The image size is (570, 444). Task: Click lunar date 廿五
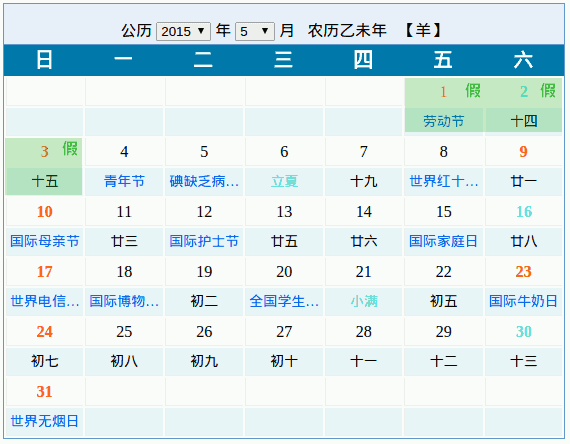(284, 241)
